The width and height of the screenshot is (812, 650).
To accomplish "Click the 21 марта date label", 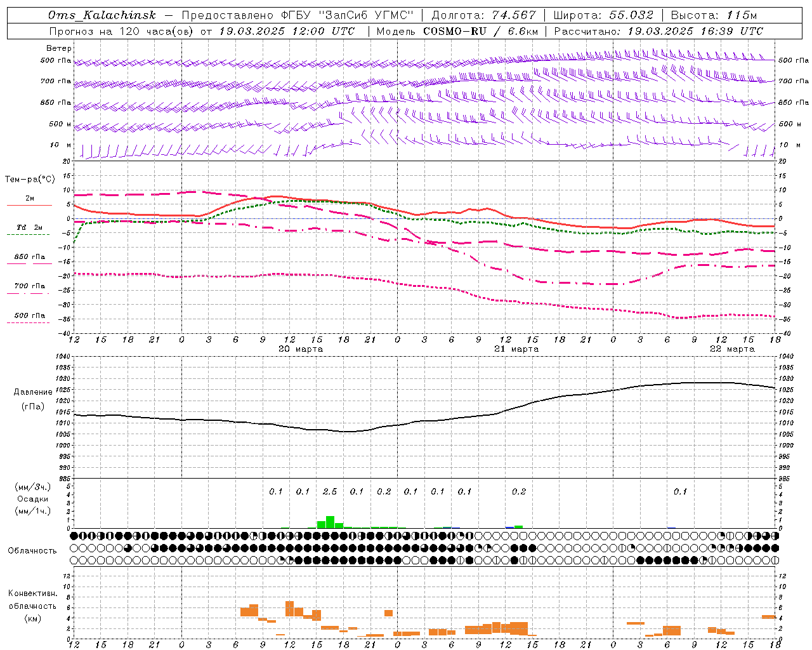I will [516, 349].
